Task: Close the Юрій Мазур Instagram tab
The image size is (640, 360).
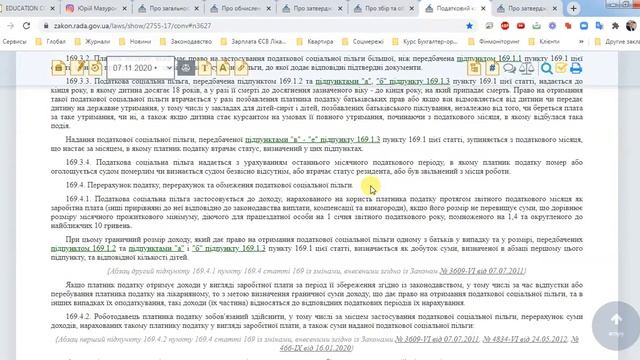Action: point(124,8)
